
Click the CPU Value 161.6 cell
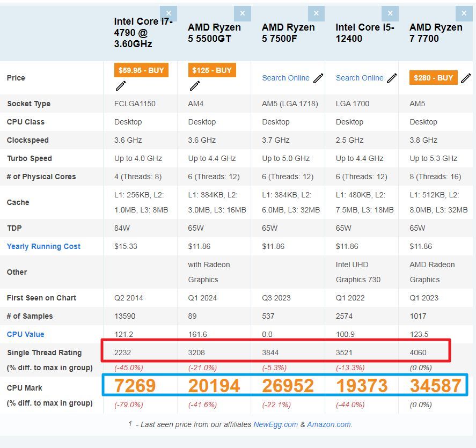click(x=197, y=334)
